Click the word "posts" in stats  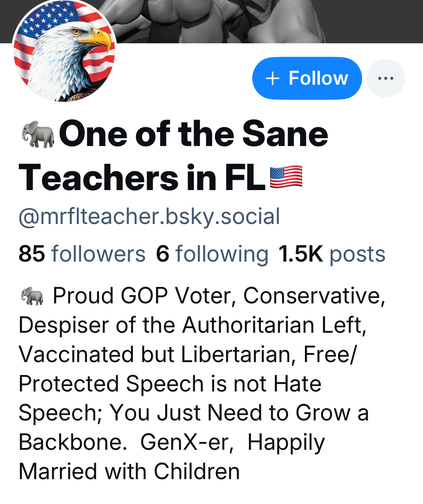coord(357,254)
